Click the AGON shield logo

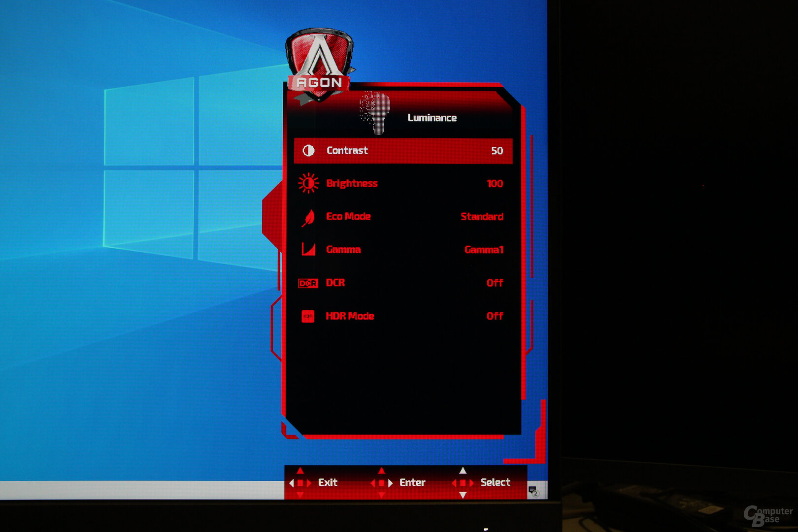[x=320, y=66]
